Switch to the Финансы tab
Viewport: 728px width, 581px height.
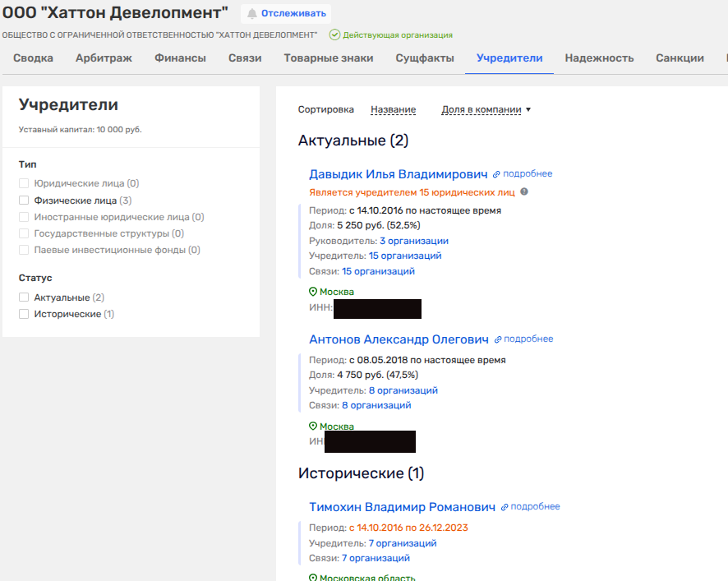(180, 58)
